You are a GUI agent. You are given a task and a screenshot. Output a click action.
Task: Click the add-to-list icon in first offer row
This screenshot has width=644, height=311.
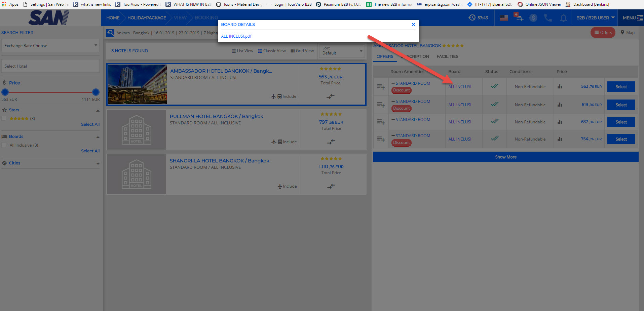381,87
